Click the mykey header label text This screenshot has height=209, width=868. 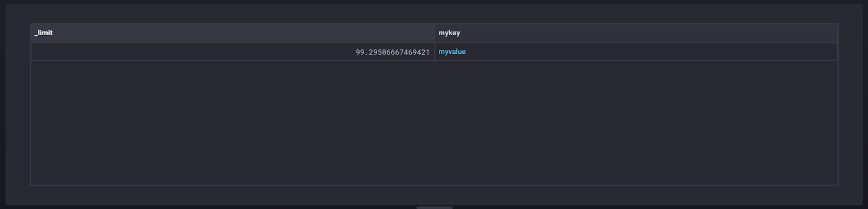pos(449,33)
